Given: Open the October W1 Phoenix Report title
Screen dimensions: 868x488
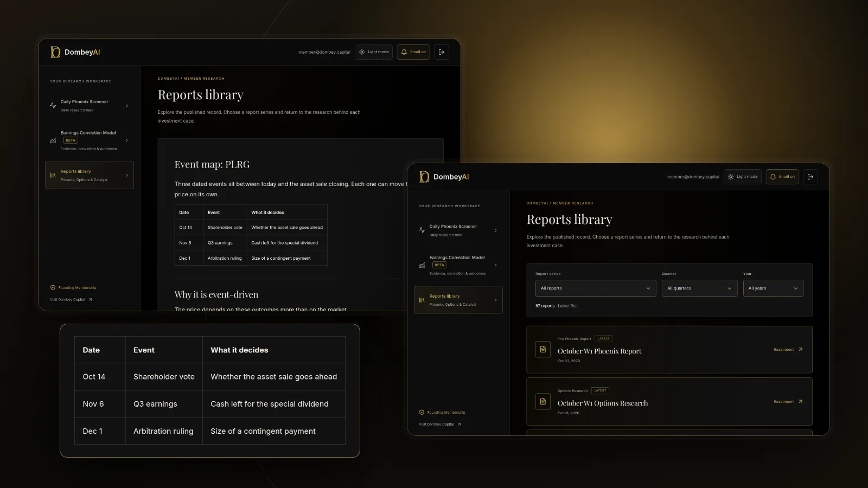Looking at the screenshot, I should click(599, 351).
